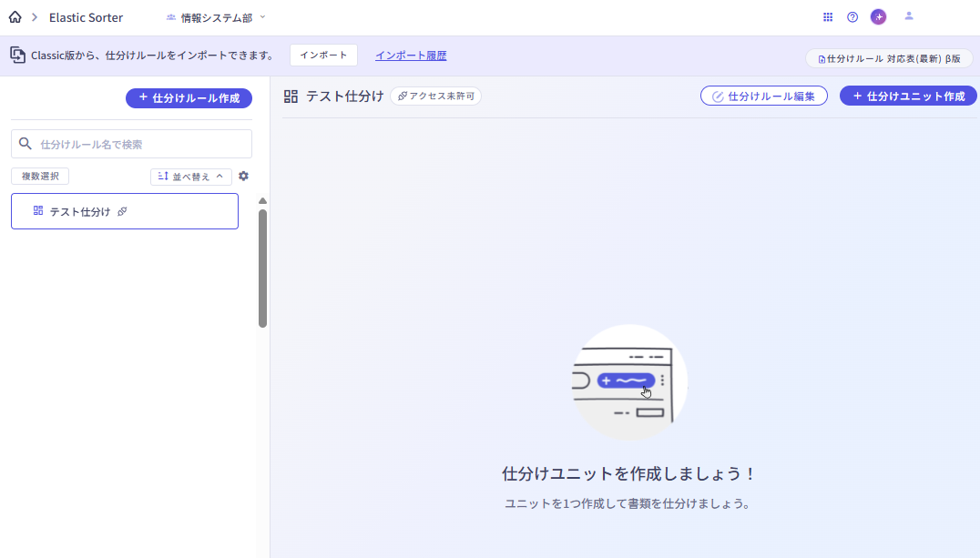
Task: Open the apps grid launcher icon
Action: 828,17
